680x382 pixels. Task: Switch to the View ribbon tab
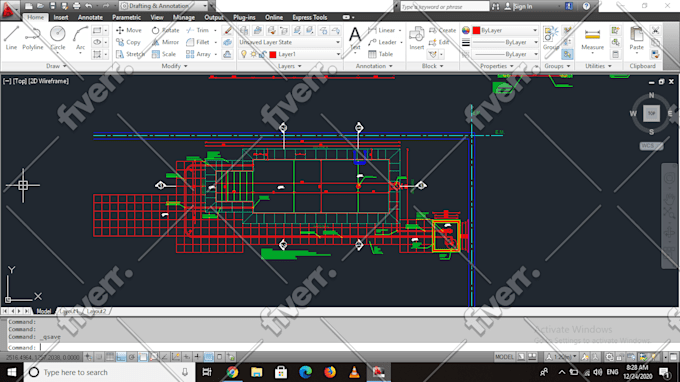(157, 17)
